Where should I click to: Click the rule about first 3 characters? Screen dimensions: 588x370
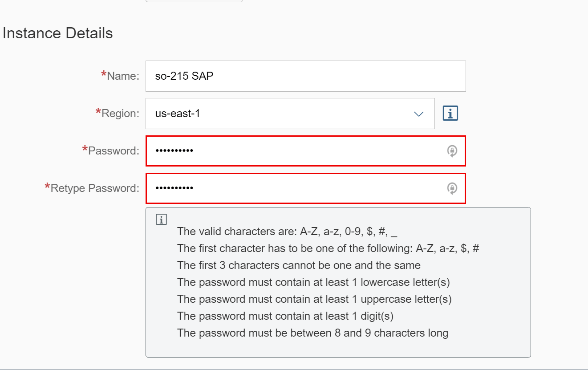click(299, 265)
